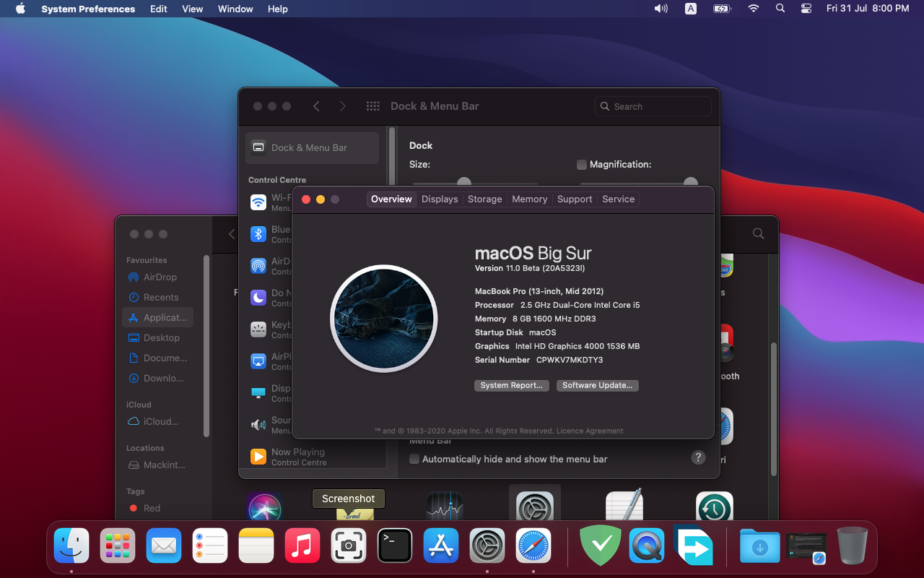Open Control Centre from menu bar
This screenshot has height=578, width=924.
[x=806, y=9]
